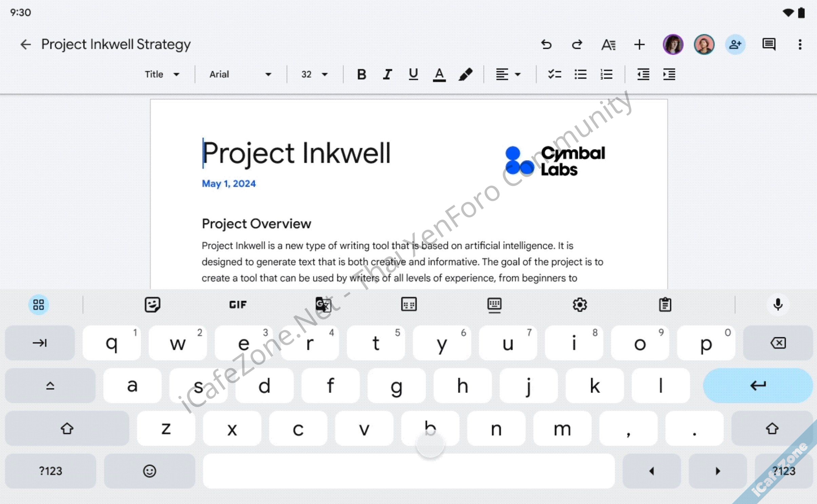Insert a checklist from the toolbar
817x504 pixels.
pyautogui.click(x=555, y=74)
